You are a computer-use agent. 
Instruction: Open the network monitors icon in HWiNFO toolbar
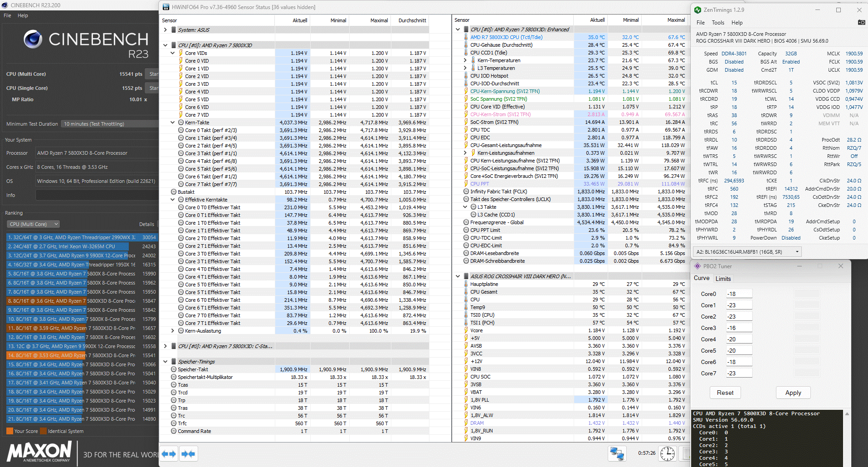pos(617,453)
